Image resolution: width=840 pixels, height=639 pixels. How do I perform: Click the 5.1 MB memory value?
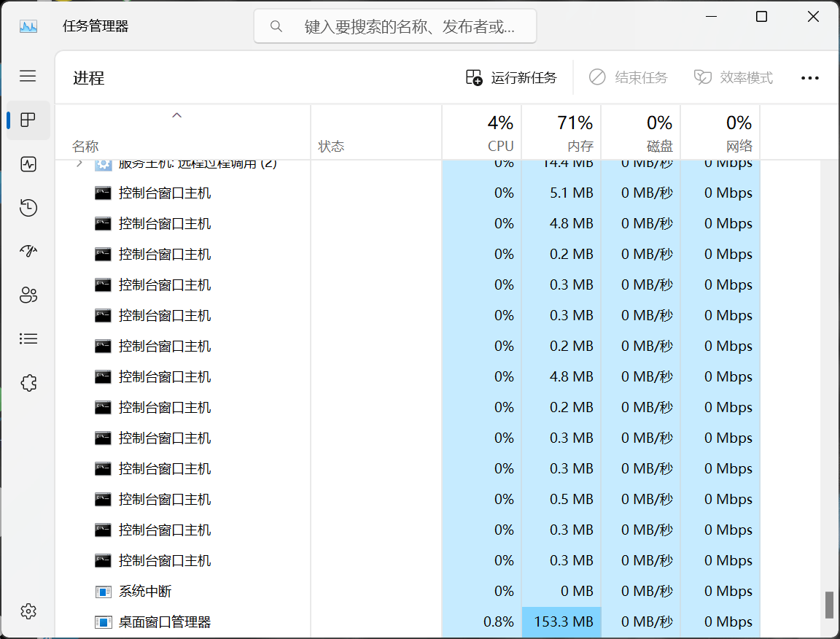(x=571, y=193)
